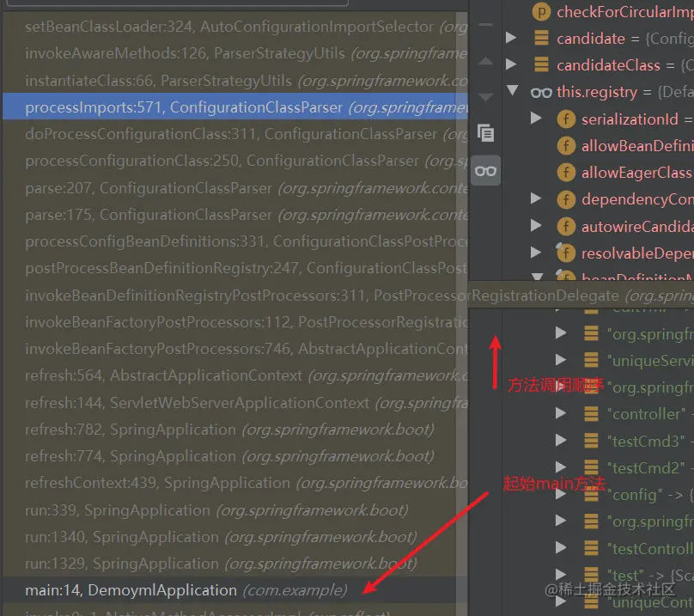Image resolution: width=694 pixels, height=616 pixels.
Task: Select the processImports:571 ConfigurationClassParser frame
Action: [x=235, y=107]
